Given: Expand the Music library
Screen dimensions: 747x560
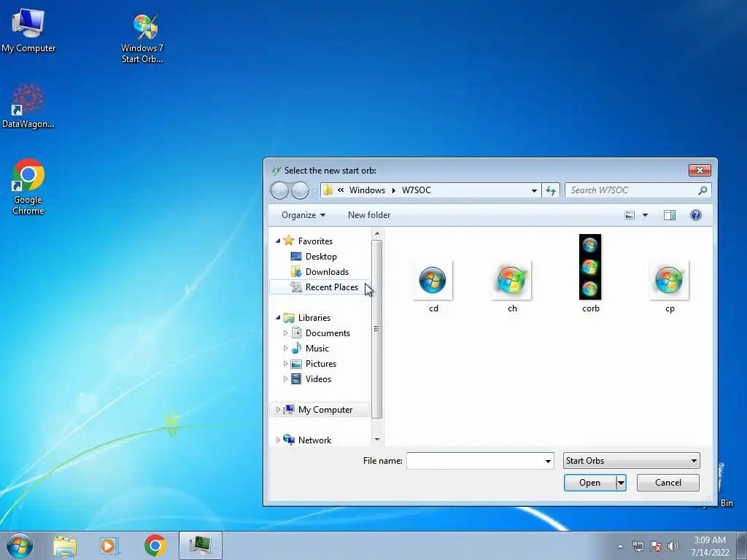Looking at the screenshot, I should 285,348.
